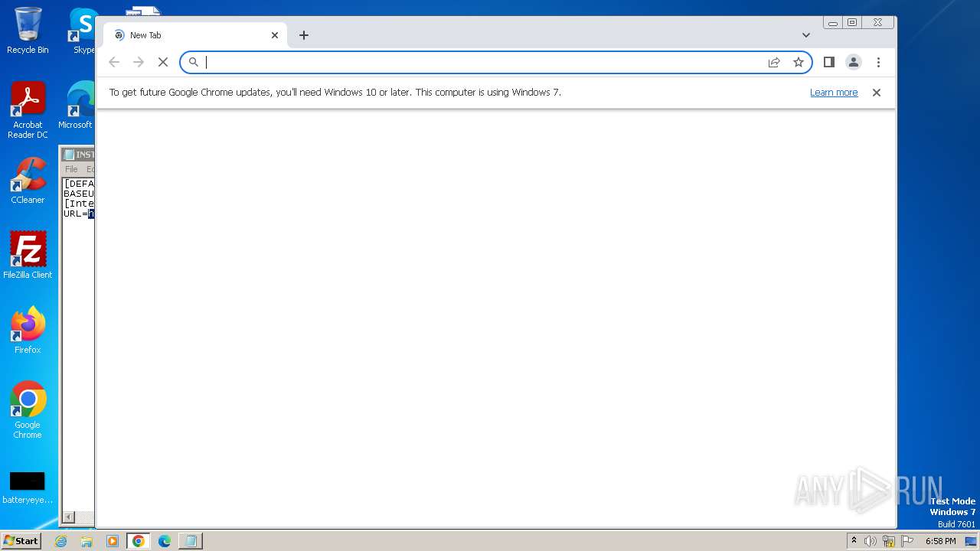The image size is (980, 551).
Task: Open Chrome profile menu
Action: (x=854, y=62)
